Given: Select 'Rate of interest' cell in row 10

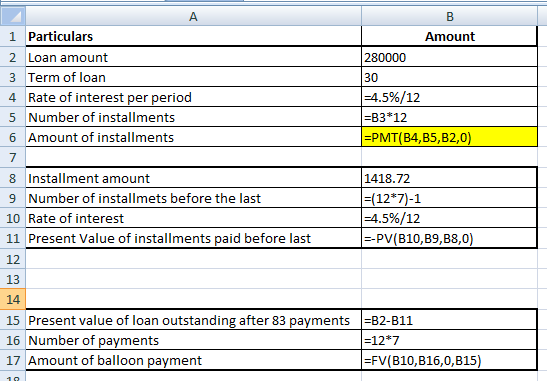Looking at the screenshot, I should coord(193,218).
